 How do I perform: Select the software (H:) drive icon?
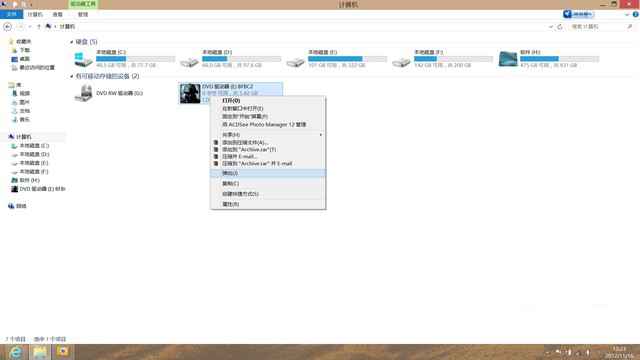(x=508, y=59)
